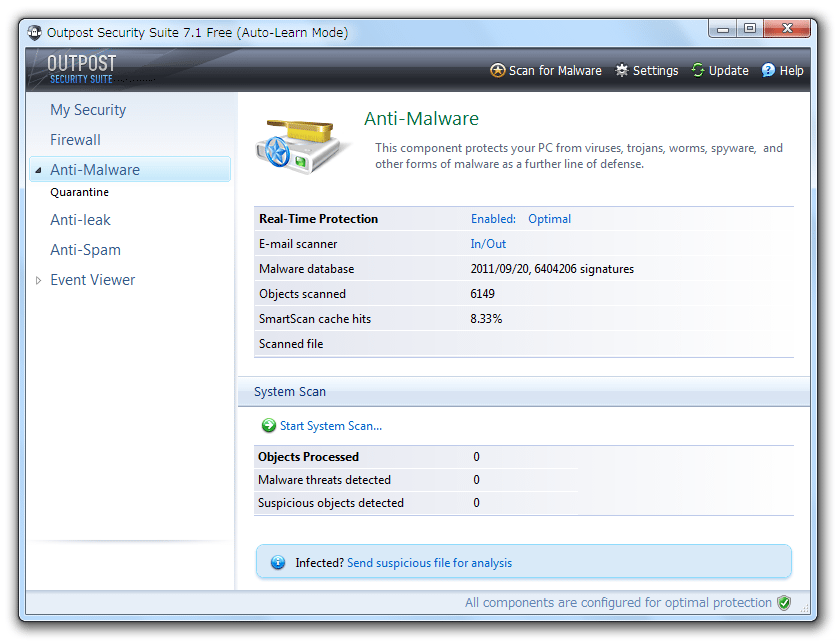The image size is (839, 643).
Task: Collapse the Anti-Malware tree node
Action: [38, 171]
